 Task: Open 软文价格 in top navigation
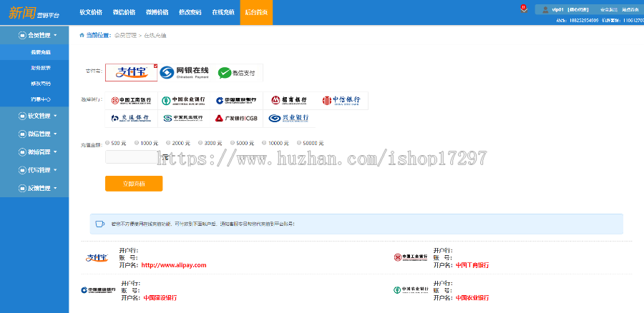point(91,12)
